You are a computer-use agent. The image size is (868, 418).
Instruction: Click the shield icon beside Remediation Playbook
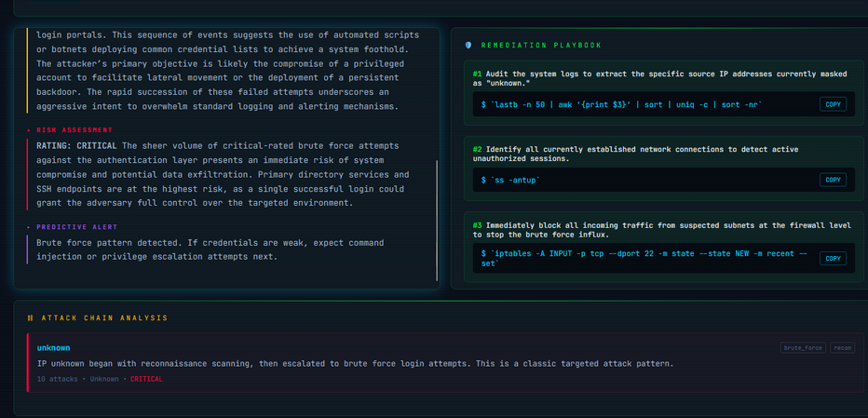pos(468,45)
